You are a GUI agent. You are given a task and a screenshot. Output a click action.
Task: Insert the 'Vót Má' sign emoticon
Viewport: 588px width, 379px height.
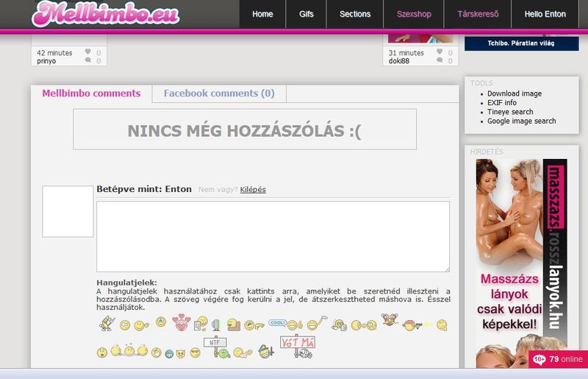tap(298, 346)
